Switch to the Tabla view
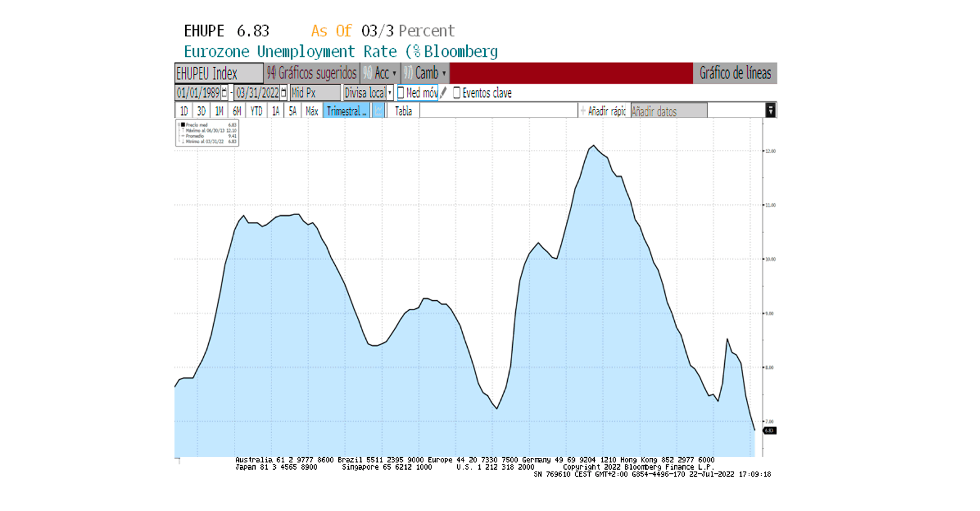 coord(403,111)
